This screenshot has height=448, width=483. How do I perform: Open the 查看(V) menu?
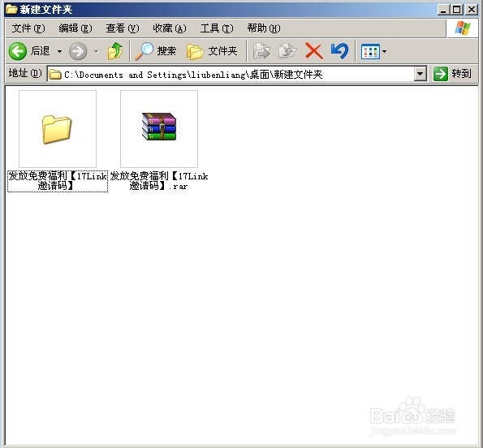(123, 28)
